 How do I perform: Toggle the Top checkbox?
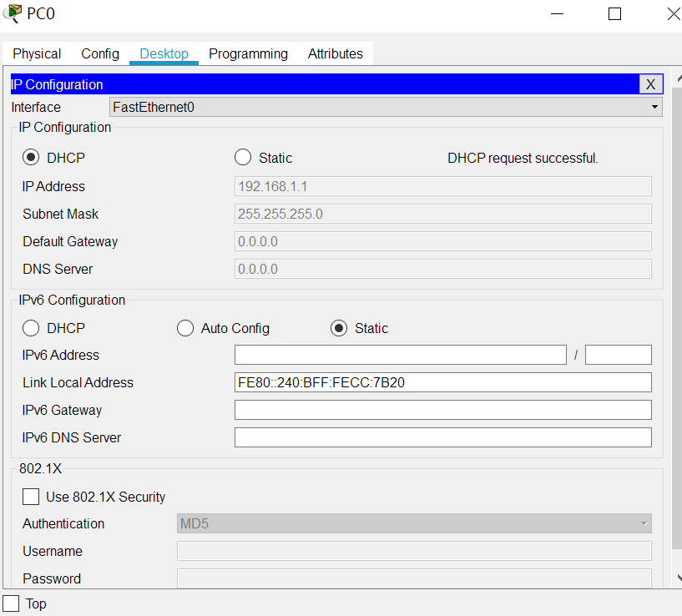click(x=11, y=603)
